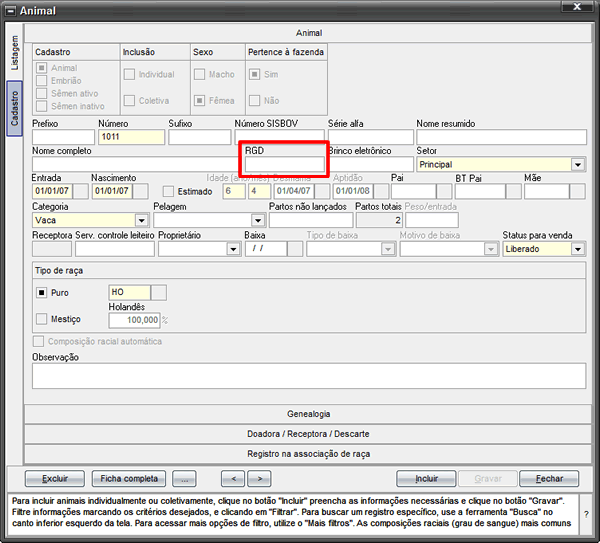
Task: Open the Listagem vertical tab
Action: pos(15,52)
